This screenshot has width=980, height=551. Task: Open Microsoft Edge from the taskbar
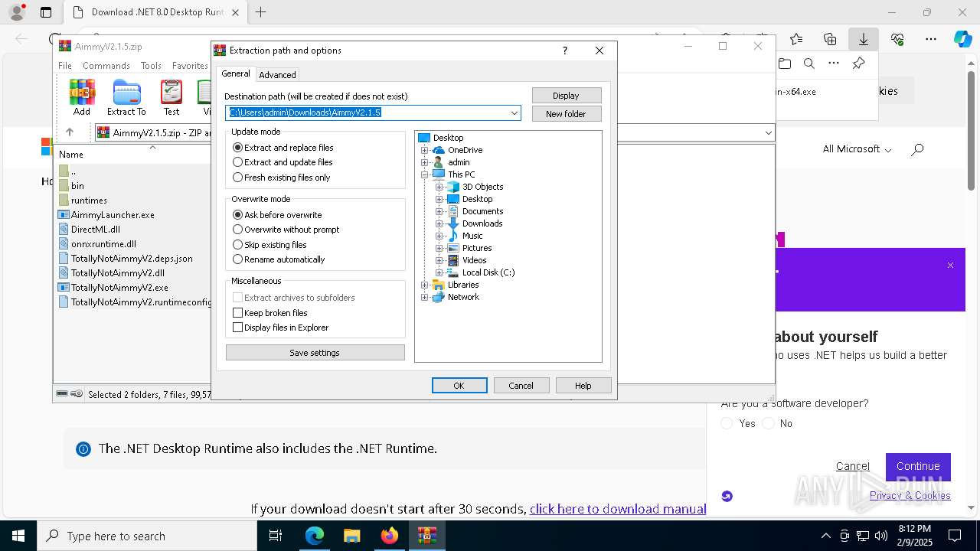point(315,536)
